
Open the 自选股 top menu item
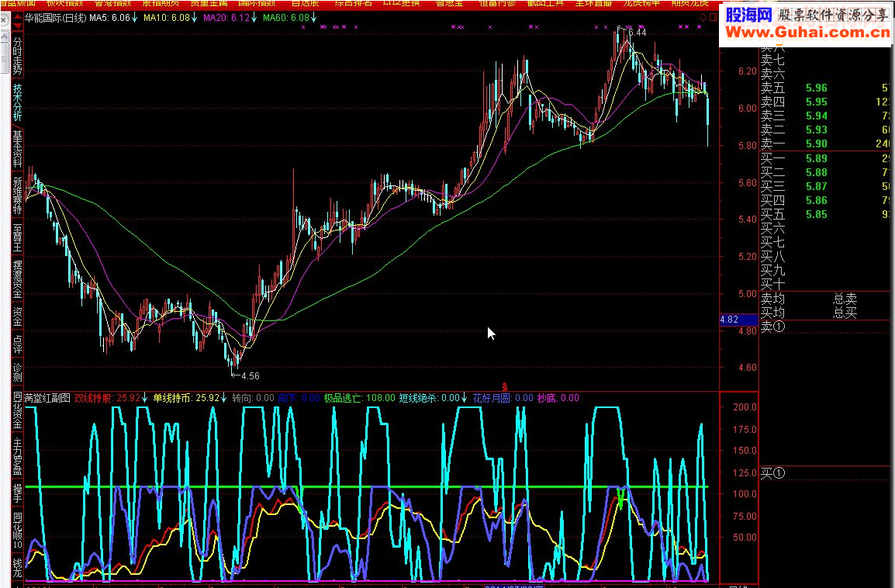click(x=305, y=3)
